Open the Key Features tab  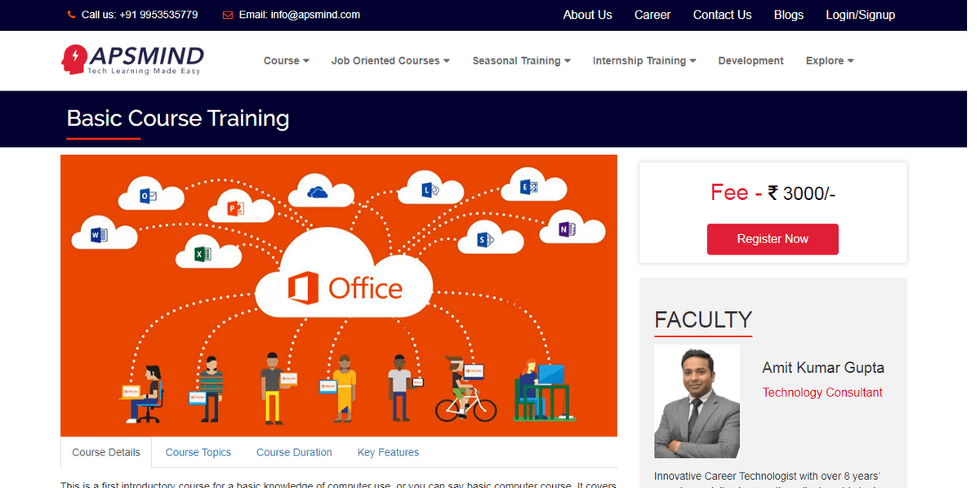388,452
